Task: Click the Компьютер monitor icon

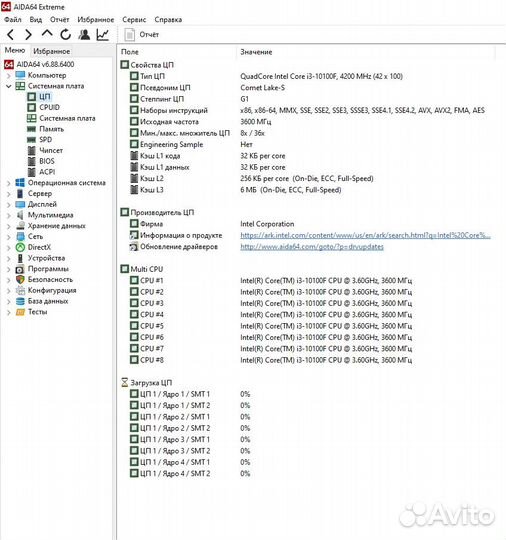Action: click(x=20, y=75)
